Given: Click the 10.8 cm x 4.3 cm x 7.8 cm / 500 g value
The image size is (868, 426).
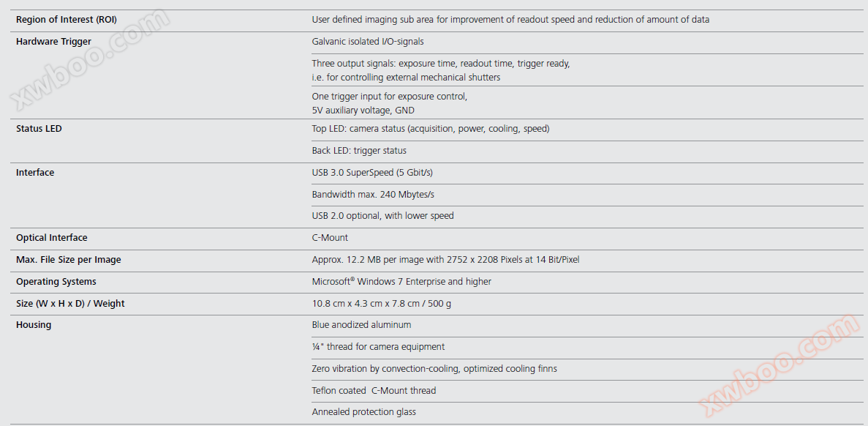Looking at the screenshot, I should click(x=382, y=304).
